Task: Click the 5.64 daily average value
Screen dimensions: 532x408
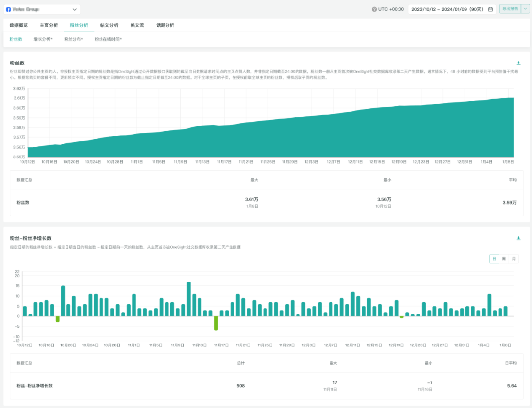Action: 512,386
